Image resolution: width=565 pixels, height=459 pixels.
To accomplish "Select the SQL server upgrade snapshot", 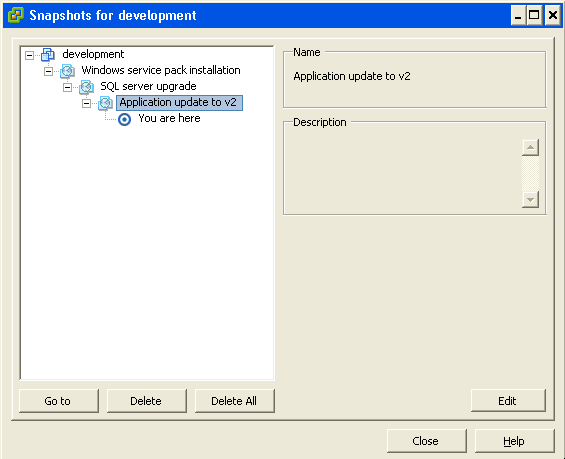I will point(148,86).
